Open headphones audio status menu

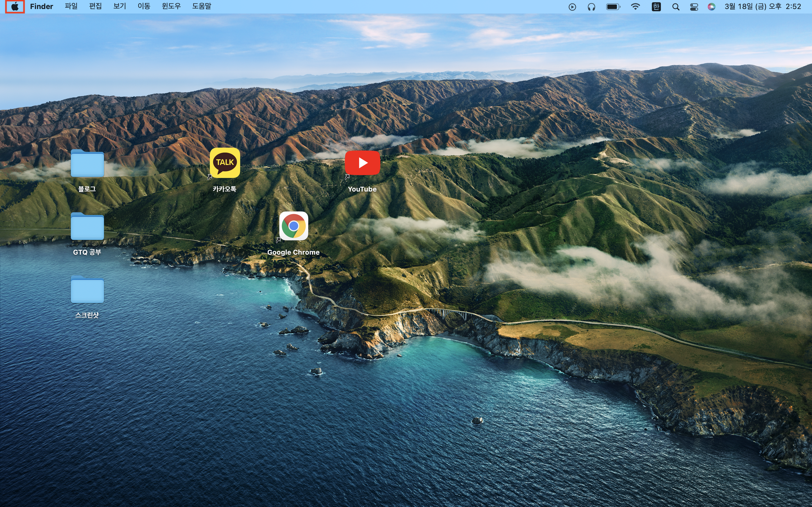pyautogui.click(x=592, y=7)
